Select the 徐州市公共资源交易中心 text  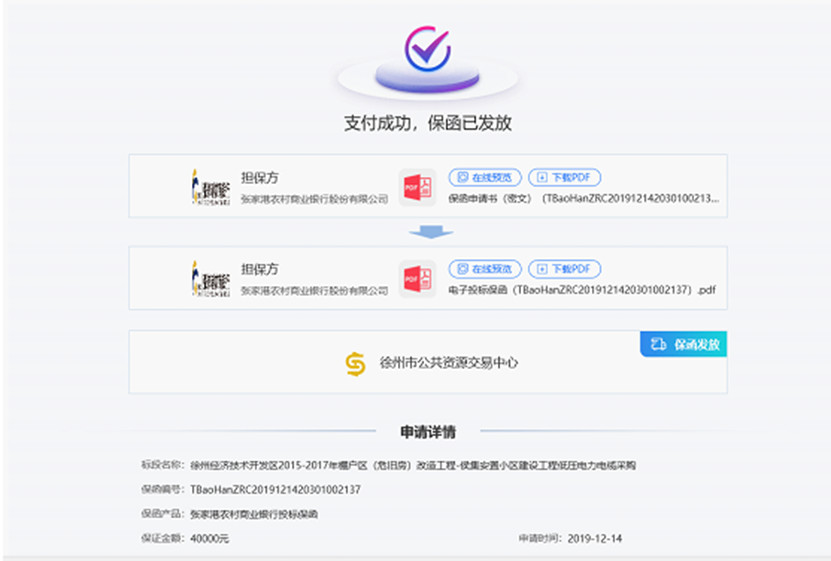click(x=449, y=363)
